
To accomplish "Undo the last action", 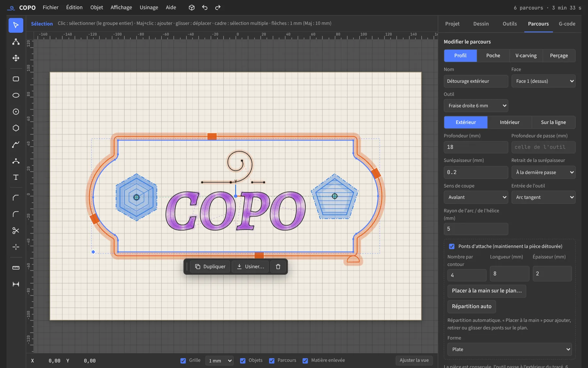I will pos(205,8).
